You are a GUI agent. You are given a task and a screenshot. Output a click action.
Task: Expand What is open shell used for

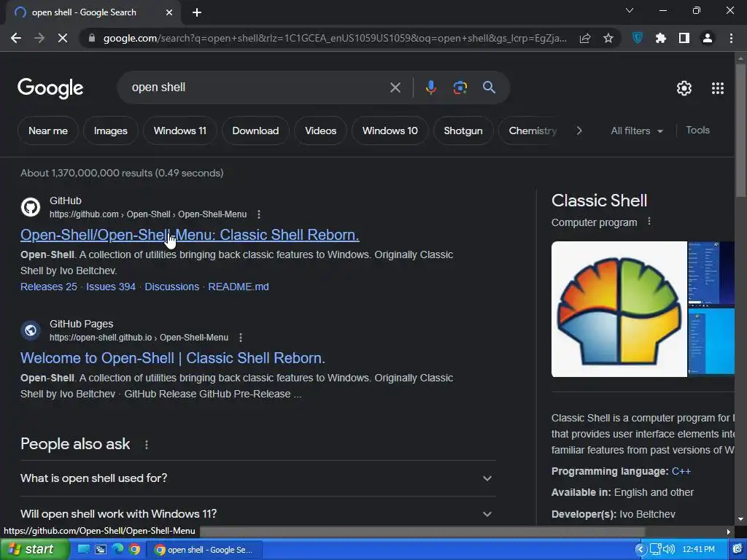coord(258,478)
